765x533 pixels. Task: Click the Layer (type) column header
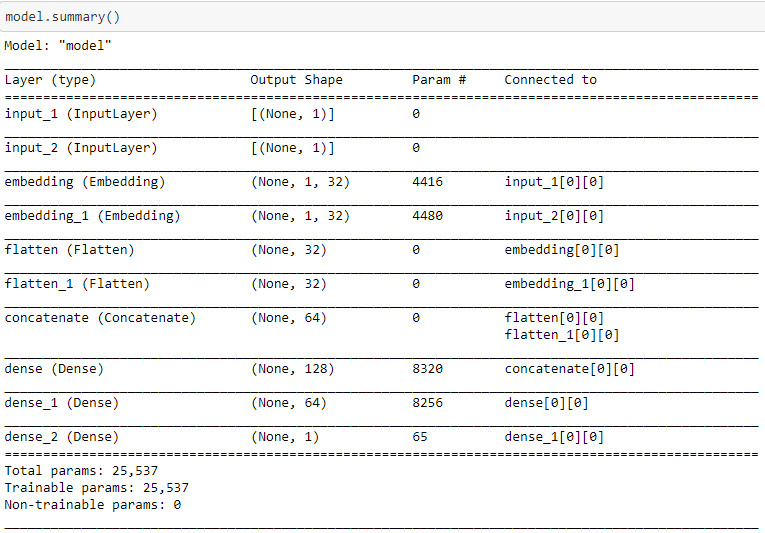[50, 80]
